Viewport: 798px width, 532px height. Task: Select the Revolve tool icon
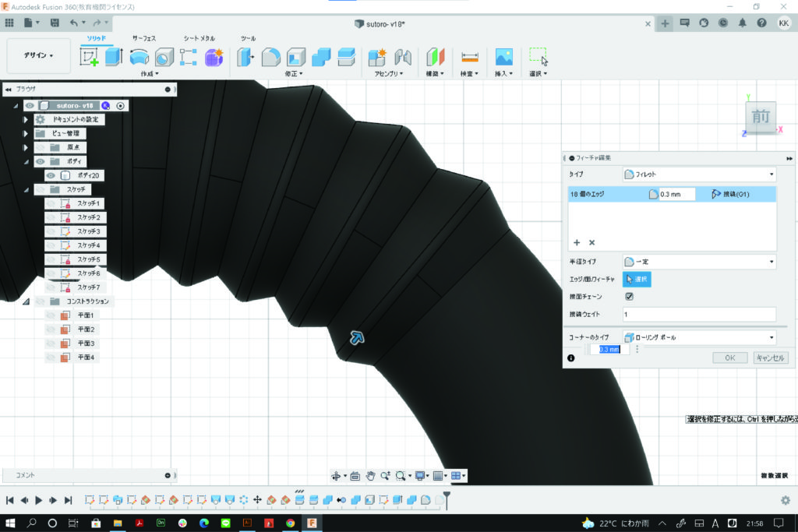[139, 57]
